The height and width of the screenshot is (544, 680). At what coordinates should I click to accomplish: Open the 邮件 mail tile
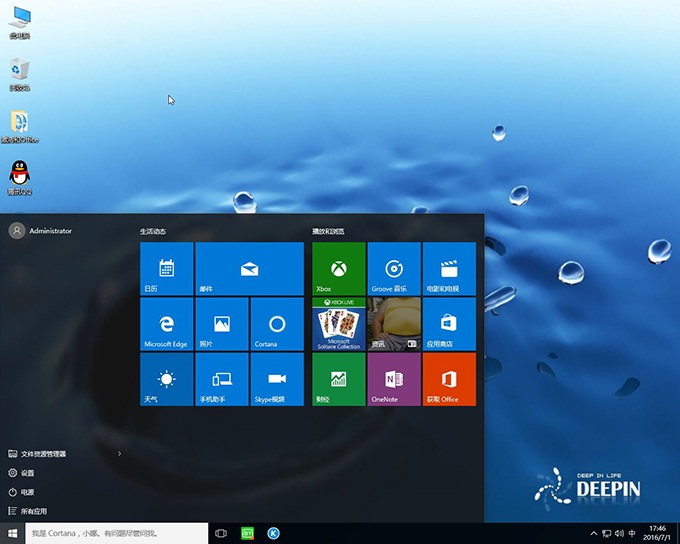249,268
